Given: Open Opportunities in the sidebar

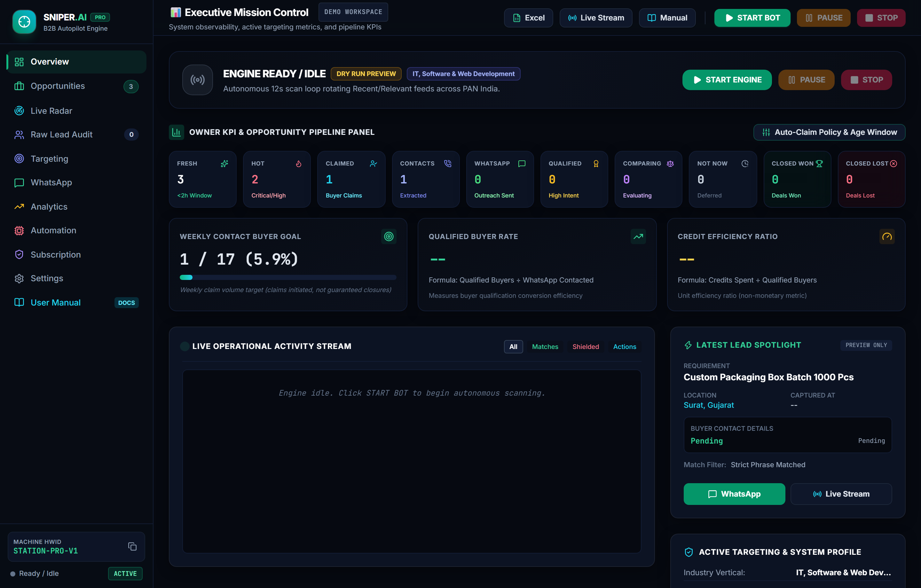Looking at the screenshot, I should tap(76, 86).
